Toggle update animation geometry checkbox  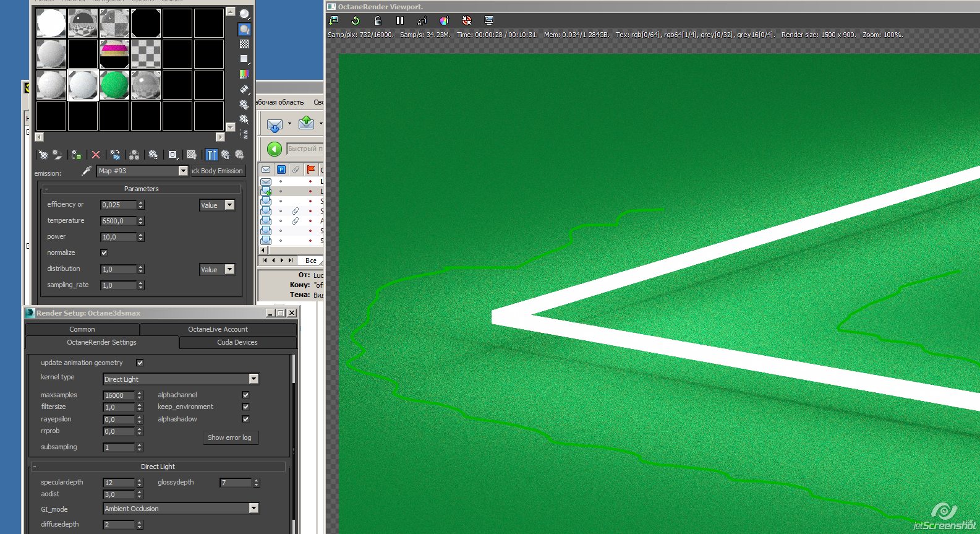(140, 363)
